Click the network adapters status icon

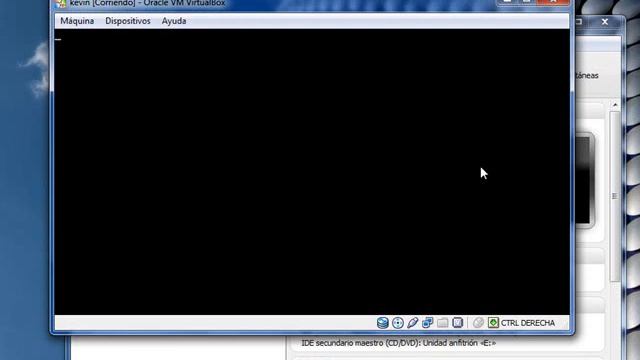pyautogui.click(x=427, y=323)
